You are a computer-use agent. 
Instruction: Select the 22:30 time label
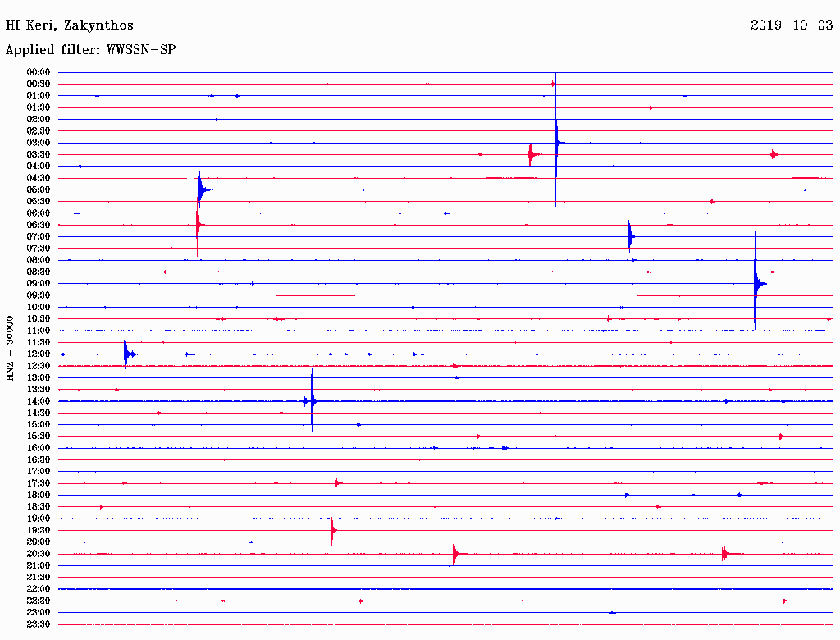38,601
